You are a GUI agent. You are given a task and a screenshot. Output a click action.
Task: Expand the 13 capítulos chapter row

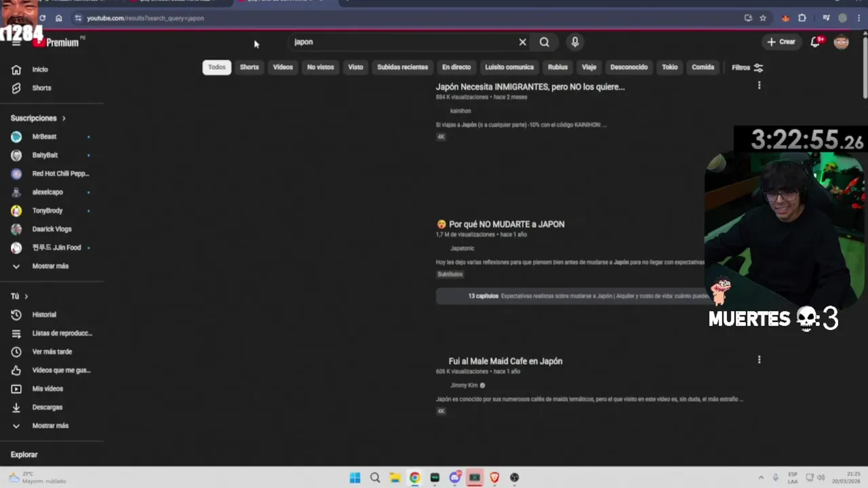[x=573, y=296]
